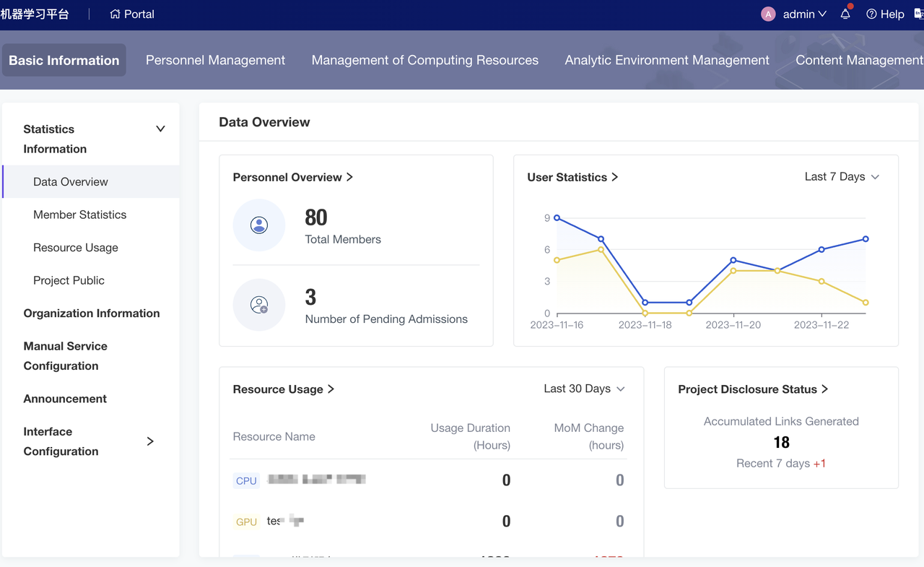Click the CPU resource tag

[246, 480]
